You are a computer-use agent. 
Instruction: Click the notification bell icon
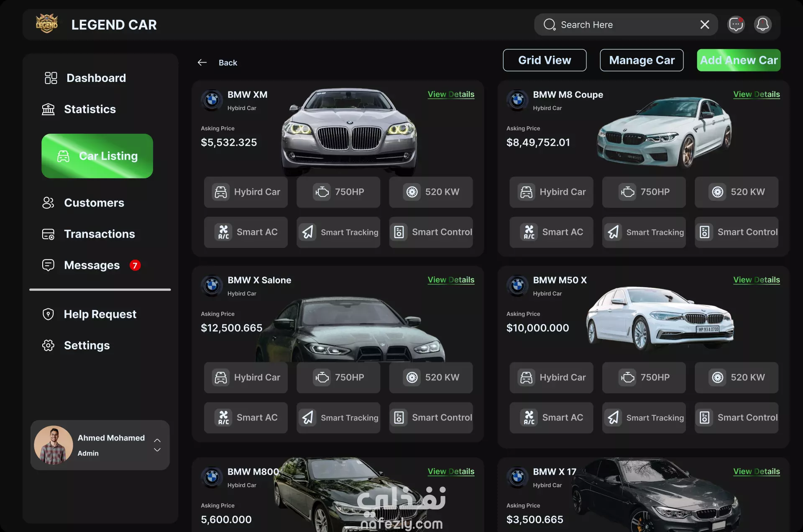click(762, 25)
